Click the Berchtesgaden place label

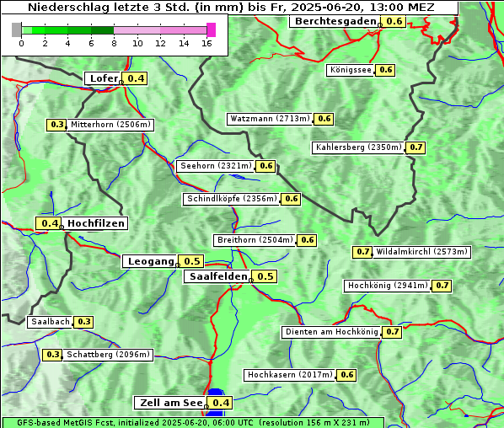click(335, 22)
